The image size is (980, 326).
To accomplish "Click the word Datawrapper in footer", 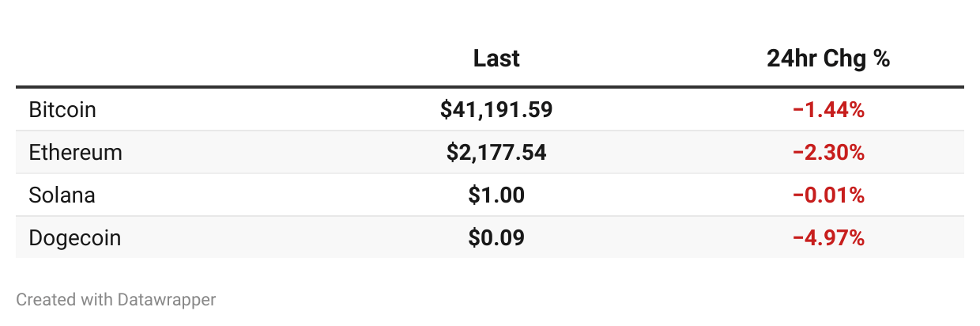I will coord(167,300).
